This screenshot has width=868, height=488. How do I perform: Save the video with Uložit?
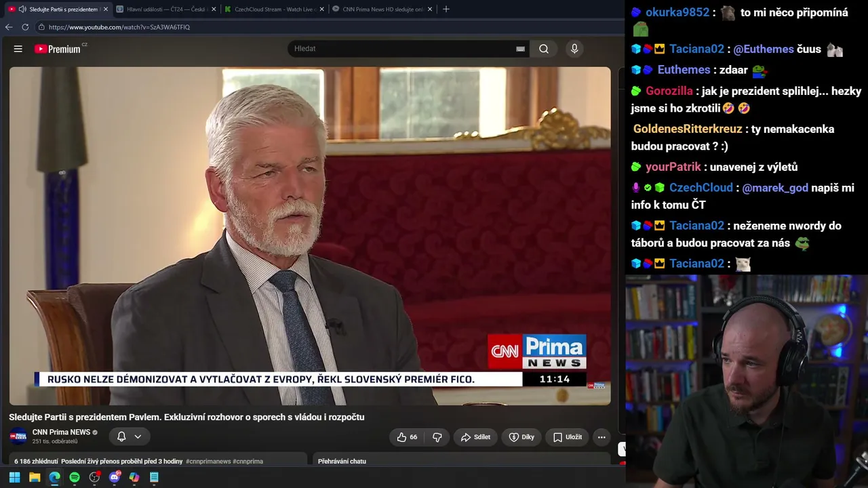pos(568,437)
